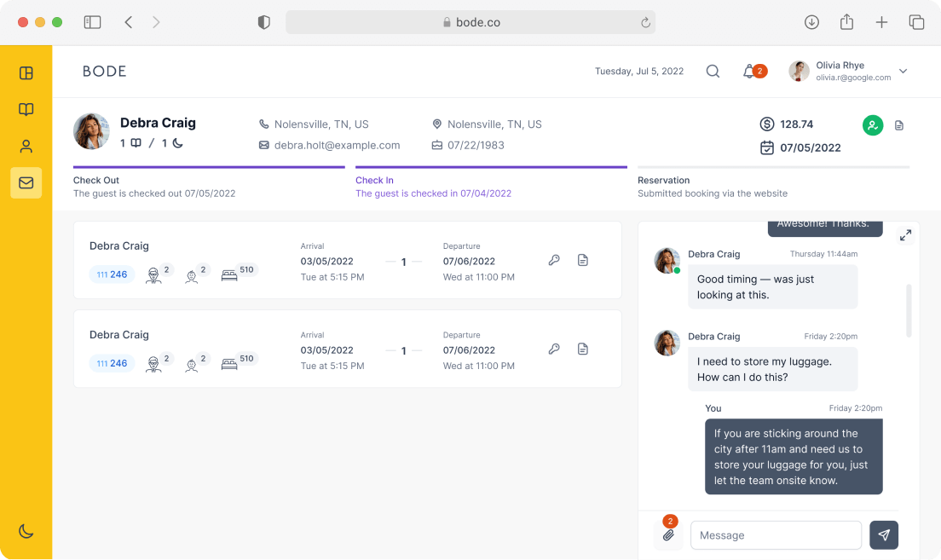The image size is (941, 560).
Task: Click Debra Craig's large profile photo
Action: pos(91,131)
